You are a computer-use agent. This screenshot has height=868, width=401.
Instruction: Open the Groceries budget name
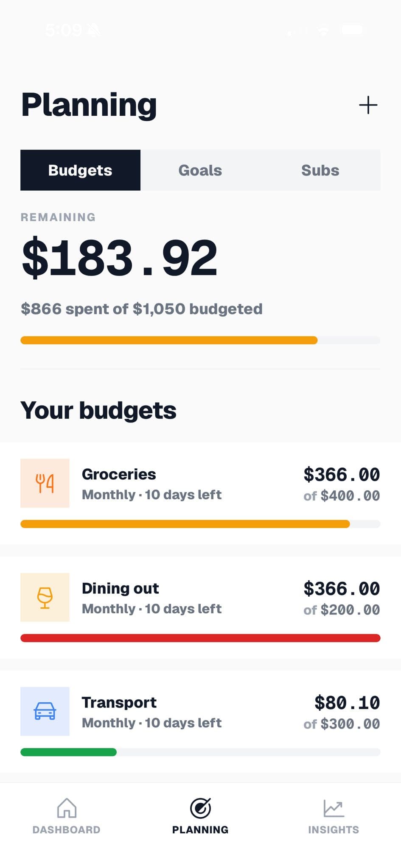tap(119, 474)
